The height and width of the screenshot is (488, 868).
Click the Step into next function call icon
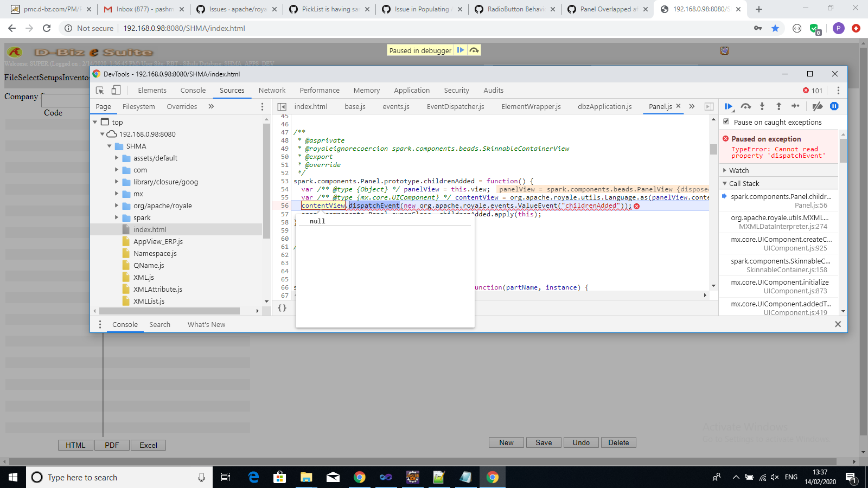coord(763,107)
